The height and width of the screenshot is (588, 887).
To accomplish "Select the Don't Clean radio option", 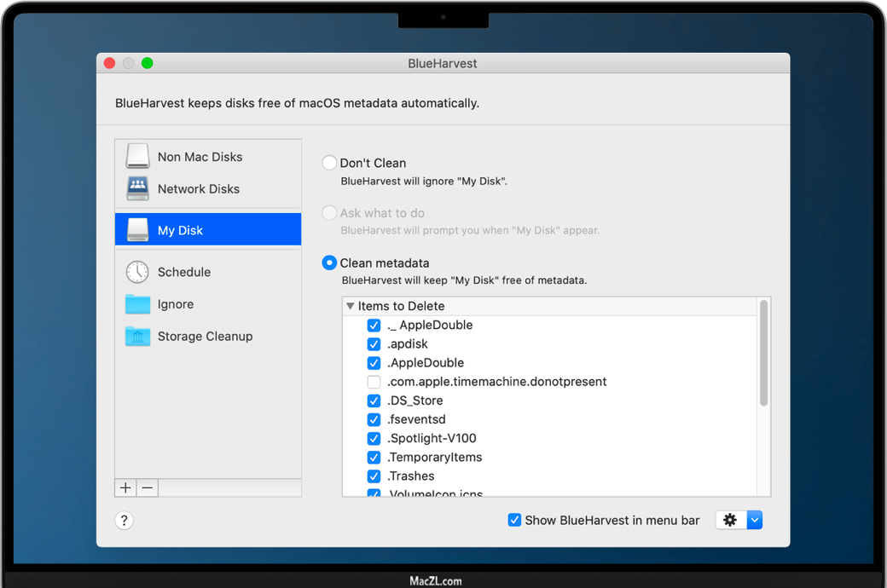I will tap(329, 163).
